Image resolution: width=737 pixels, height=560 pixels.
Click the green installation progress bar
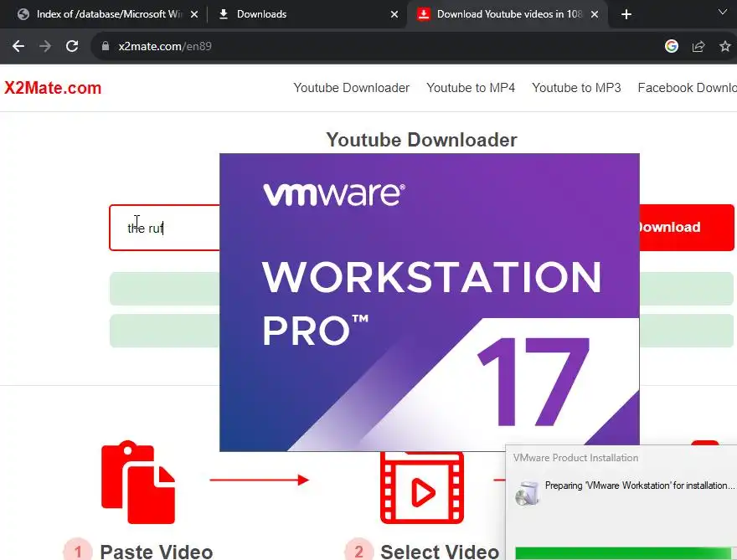tap(623, 553)
